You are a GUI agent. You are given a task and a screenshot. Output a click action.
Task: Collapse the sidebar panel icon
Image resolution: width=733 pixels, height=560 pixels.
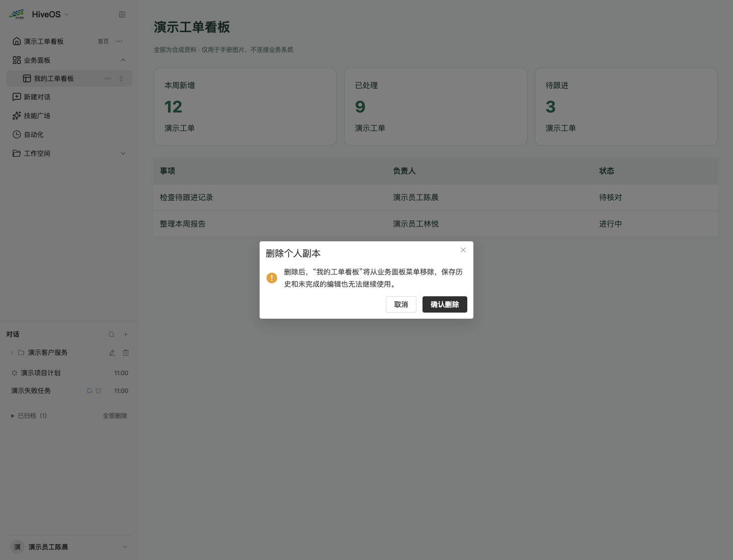122,15
